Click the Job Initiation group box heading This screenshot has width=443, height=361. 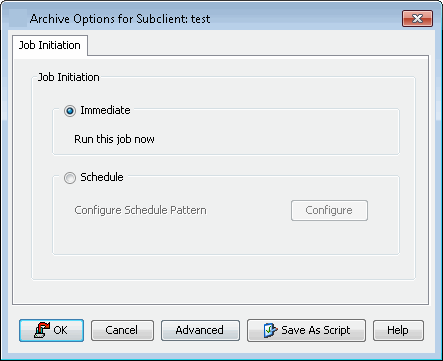(68, 77)
